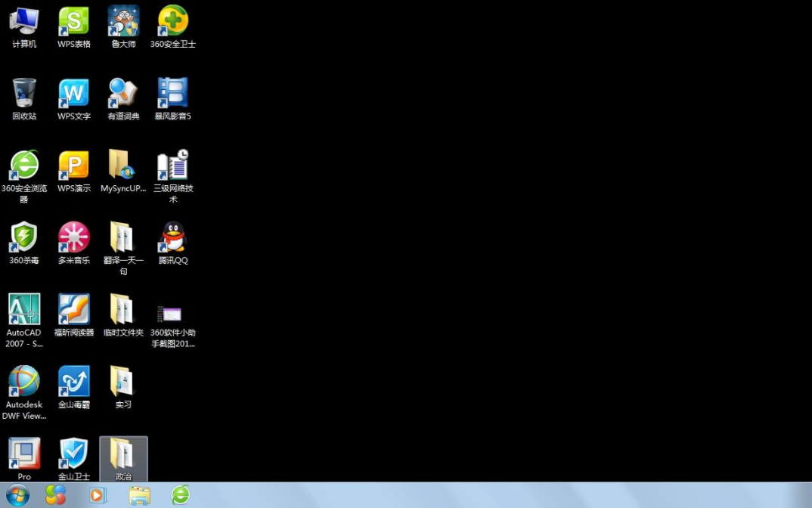Launch the media player taskbar button
Viewport: 812px width, 508px height.
pos(98,495)
